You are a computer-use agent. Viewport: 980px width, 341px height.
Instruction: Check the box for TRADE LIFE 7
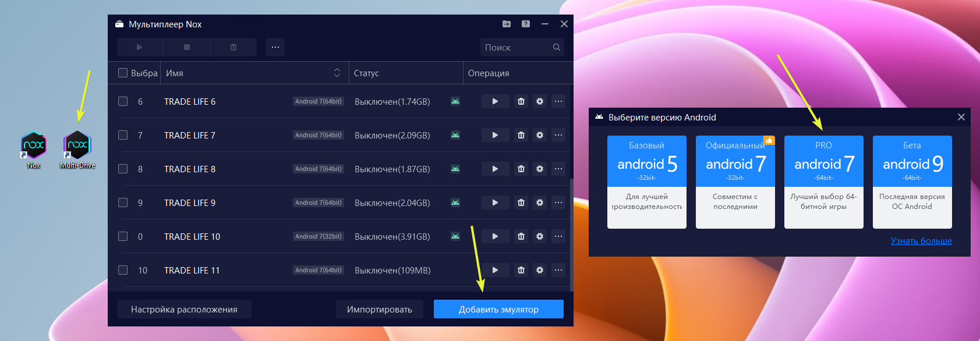pyautogui.click(x=123, y=135)
